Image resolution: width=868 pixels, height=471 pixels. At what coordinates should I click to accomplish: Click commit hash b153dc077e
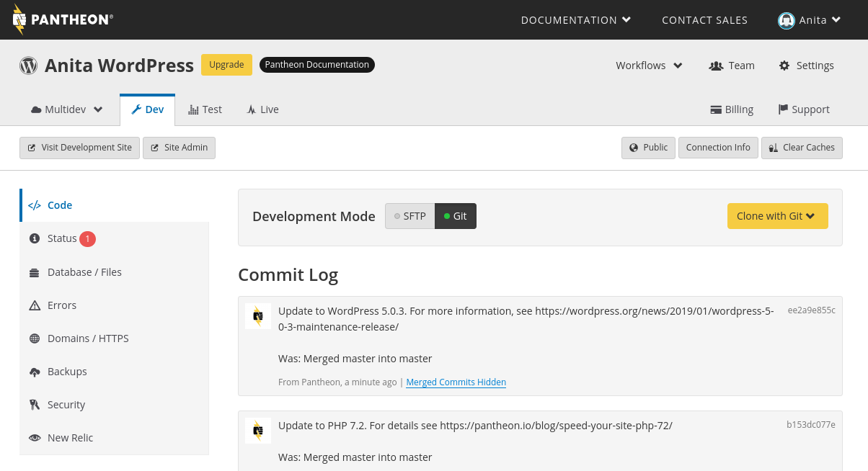click(811, 425)
